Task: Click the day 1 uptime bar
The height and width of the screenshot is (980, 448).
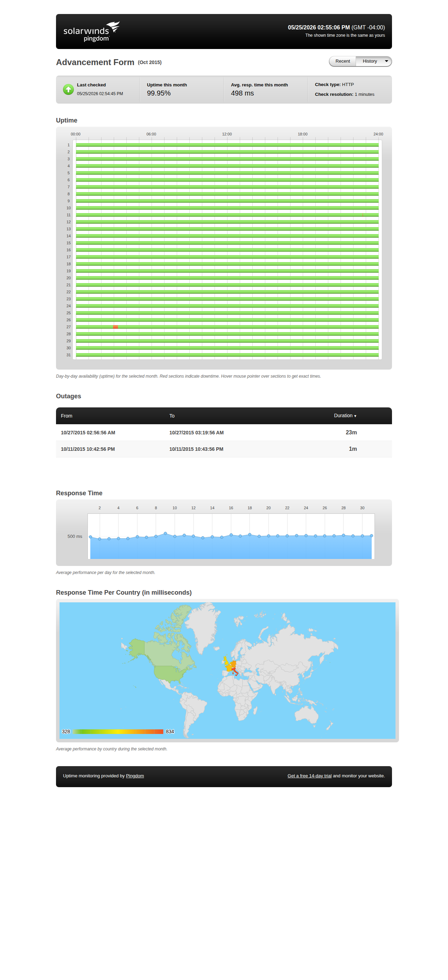Action: 227,145
